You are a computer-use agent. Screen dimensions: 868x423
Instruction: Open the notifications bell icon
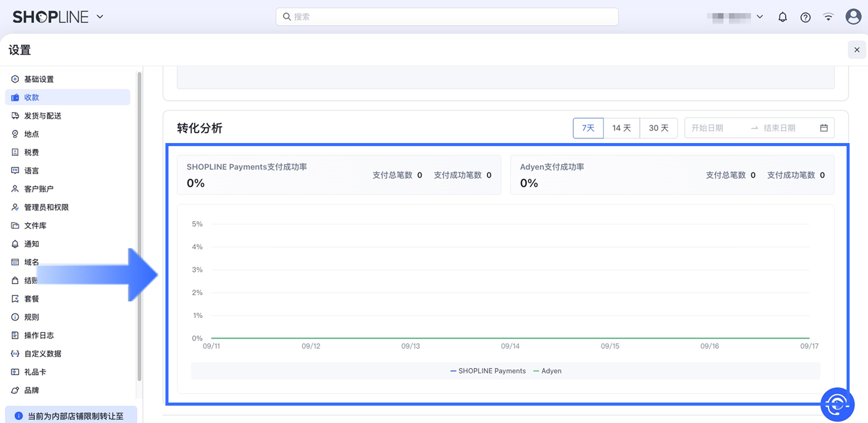coord(782,17)
